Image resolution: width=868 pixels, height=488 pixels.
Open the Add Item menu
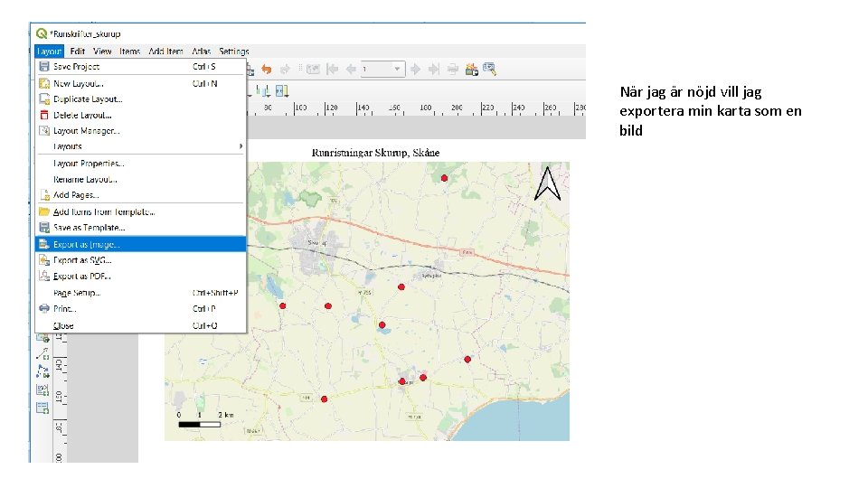pos(165,52)
